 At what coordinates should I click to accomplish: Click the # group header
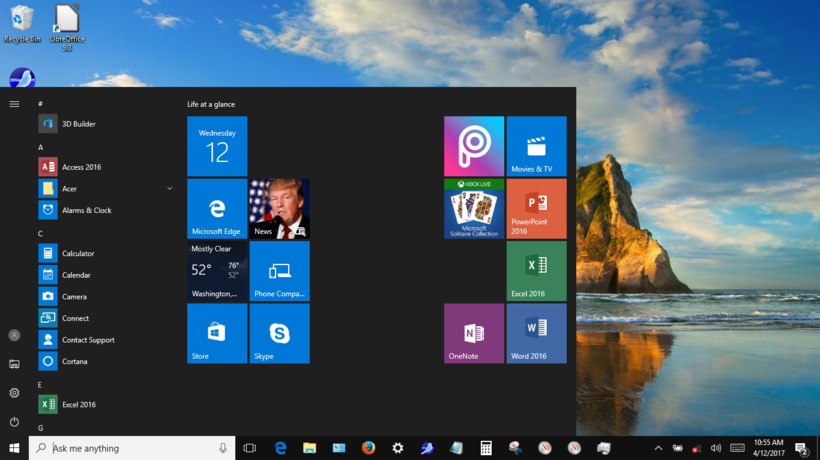pos(40,104)
